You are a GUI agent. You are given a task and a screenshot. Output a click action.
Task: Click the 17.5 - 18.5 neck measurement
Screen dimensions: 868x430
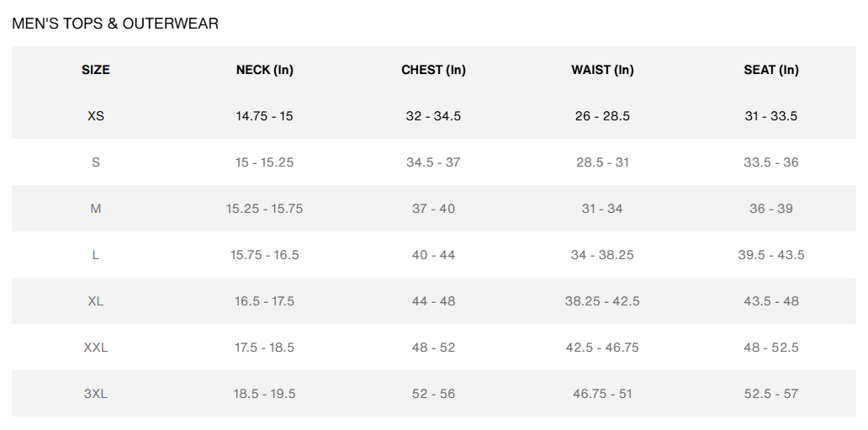point(264,348)
